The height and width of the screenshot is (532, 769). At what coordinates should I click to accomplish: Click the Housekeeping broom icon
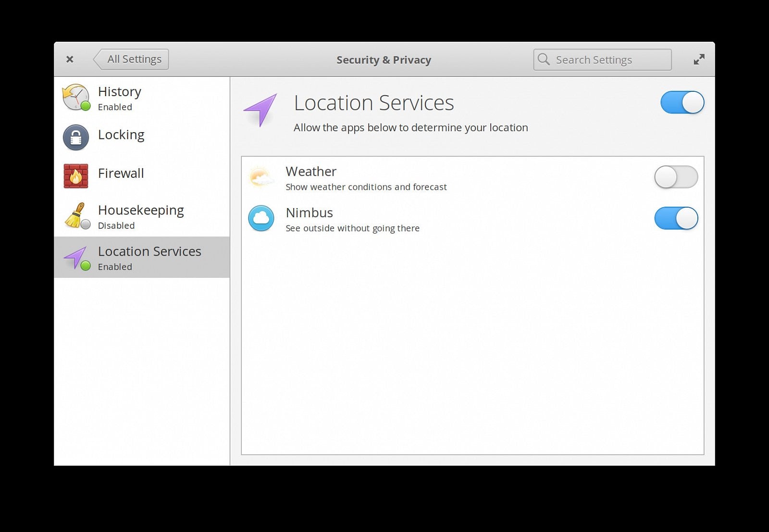click(75, 215)
